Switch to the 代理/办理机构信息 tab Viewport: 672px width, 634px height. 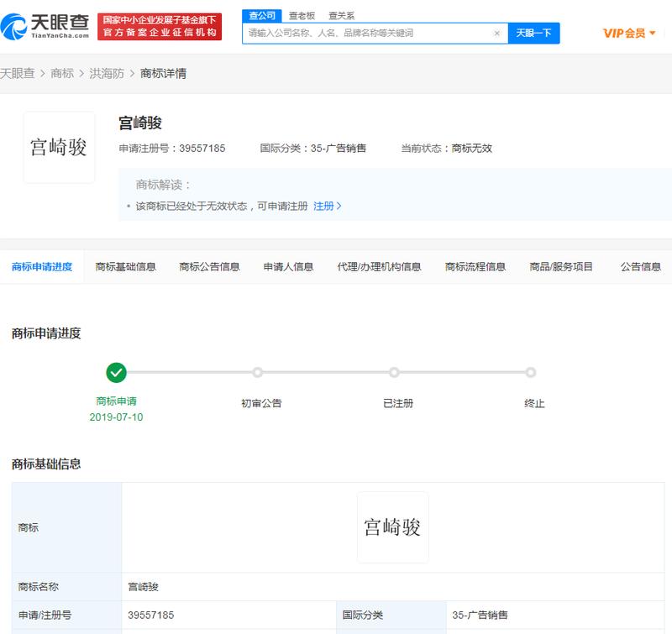pyautogui.click(x=380, y=267)
